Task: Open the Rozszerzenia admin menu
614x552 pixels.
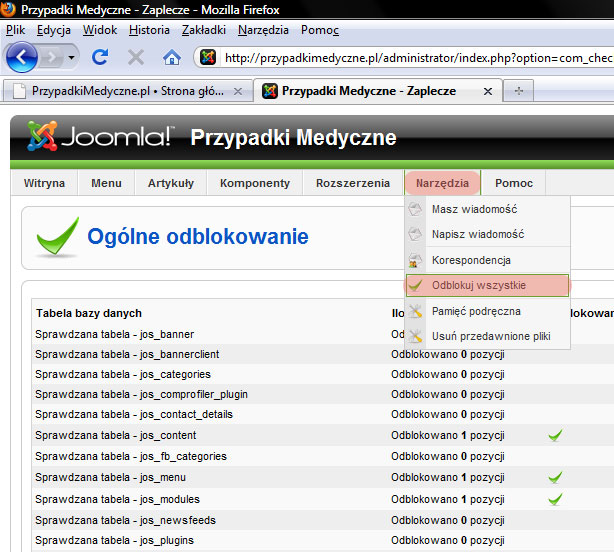Action: tap(353, 183)
